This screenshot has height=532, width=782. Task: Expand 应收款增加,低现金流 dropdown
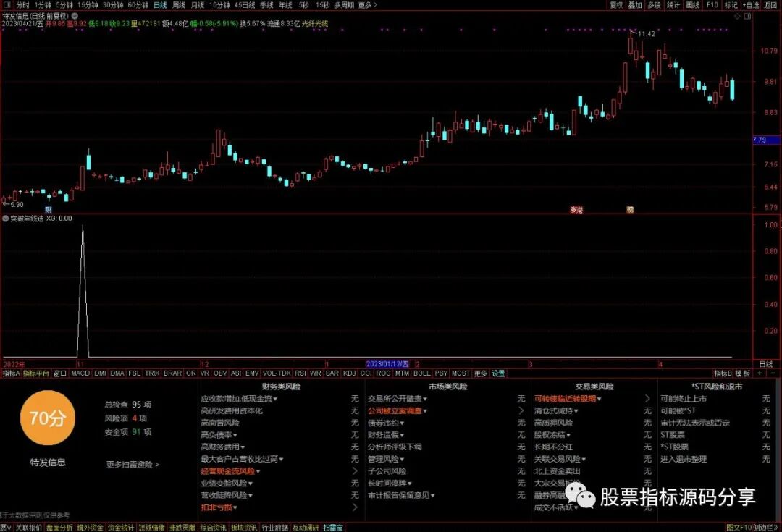[x=240, y=399]
